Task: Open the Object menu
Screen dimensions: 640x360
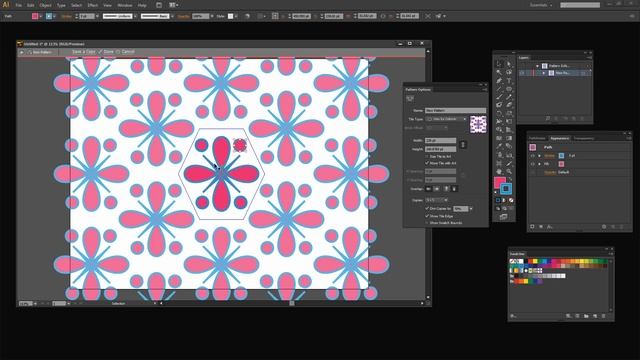Action: coord(45,5)
